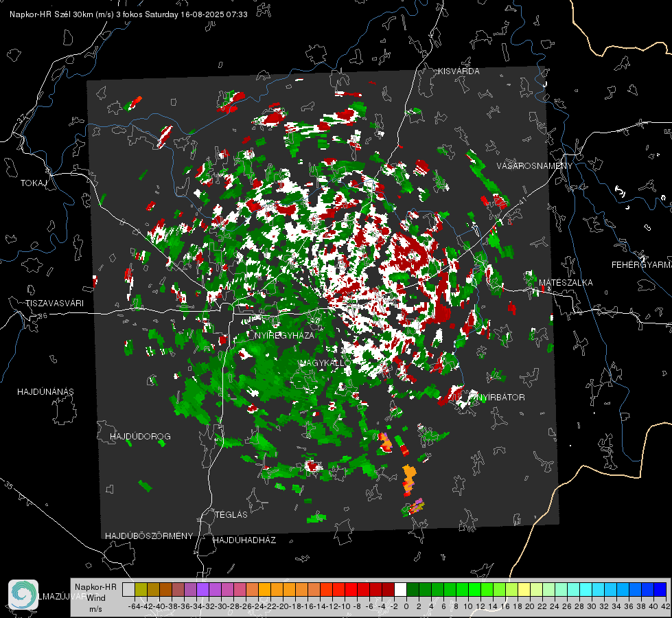672x618 pixels.
Task: Click the '20' value on the legend scale
Action: coord(530,606)
